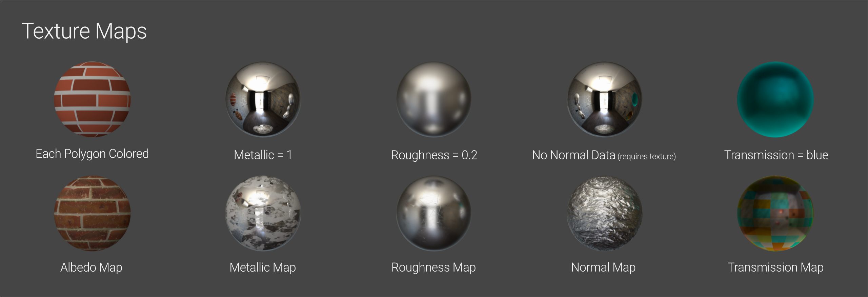The width and height of the screenshot is (868, 297).
Task: Click the Transmission = blue caption
Action: coord(776,155)
